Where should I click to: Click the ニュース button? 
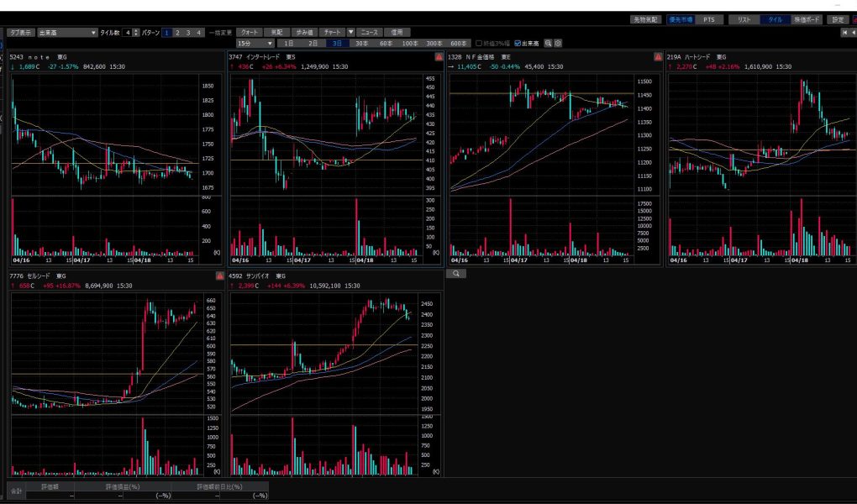(370, 32)
